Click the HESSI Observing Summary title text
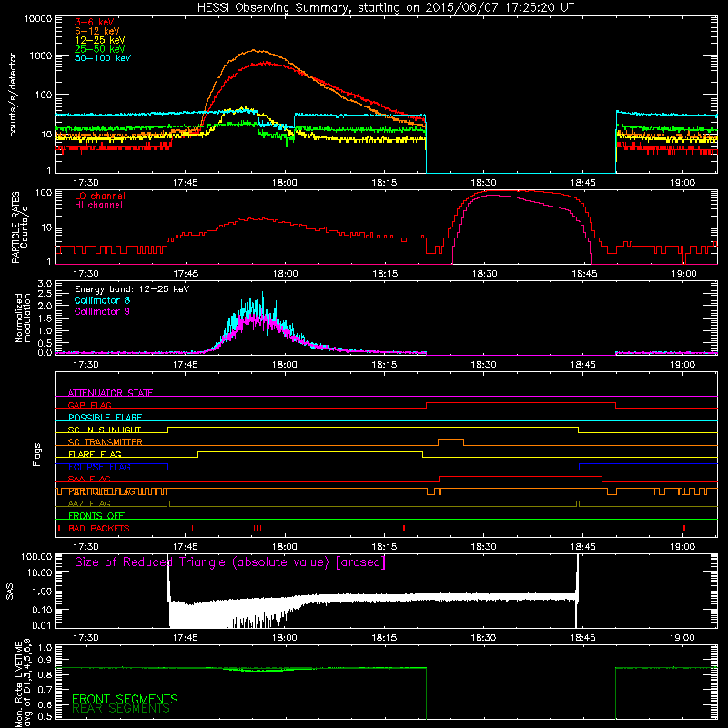The height and width of the screenshot is (728, 728). 385,8
